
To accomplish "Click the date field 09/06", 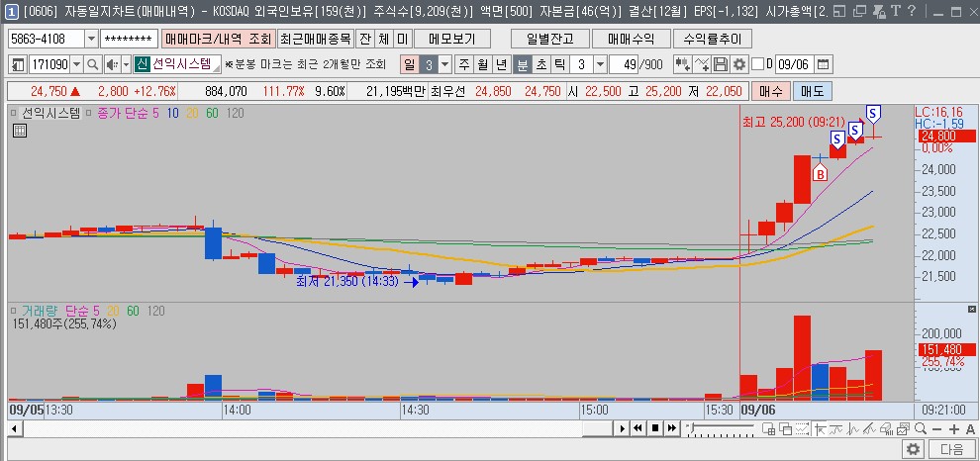I will tap(794, 64).
